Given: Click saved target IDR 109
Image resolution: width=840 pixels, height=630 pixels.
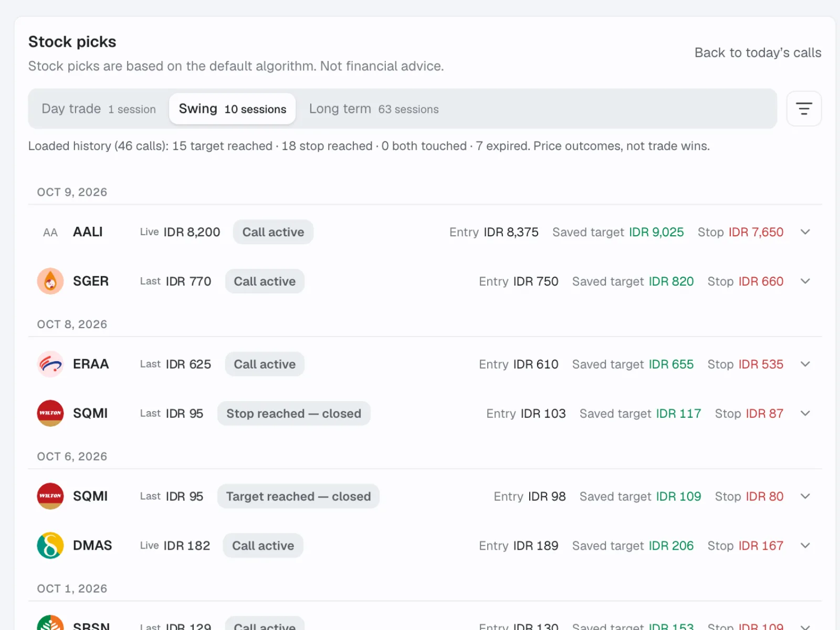Looking at the screenshot, I should coord(678,497).
